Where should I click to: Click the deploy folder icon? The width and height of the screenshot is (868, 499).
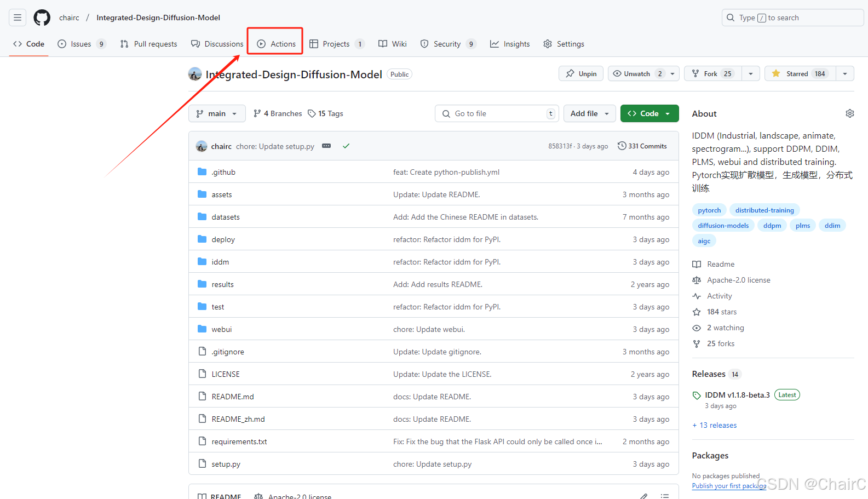[x=202, y=239]
